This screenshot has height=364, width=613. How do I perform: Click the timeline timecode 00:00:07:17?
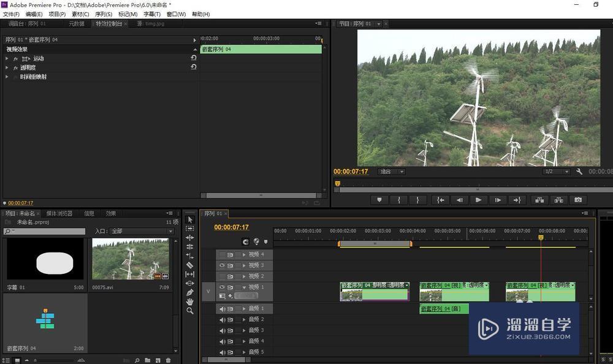click(231, 227)
